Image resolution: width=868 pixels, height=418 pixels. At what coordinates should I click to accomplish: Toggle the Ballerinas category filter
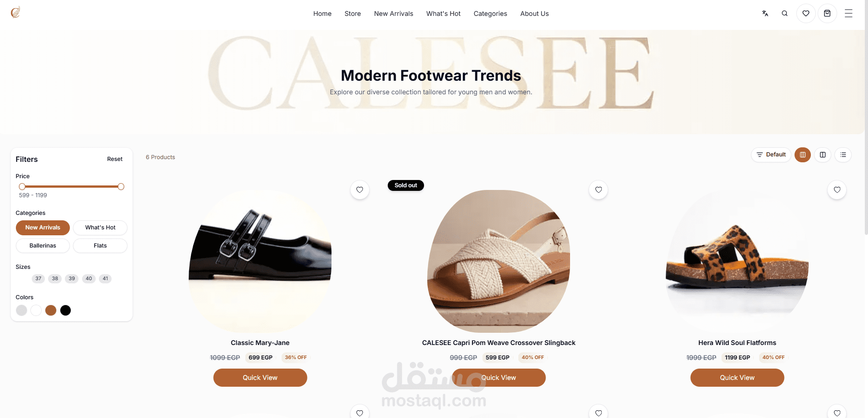43,246
